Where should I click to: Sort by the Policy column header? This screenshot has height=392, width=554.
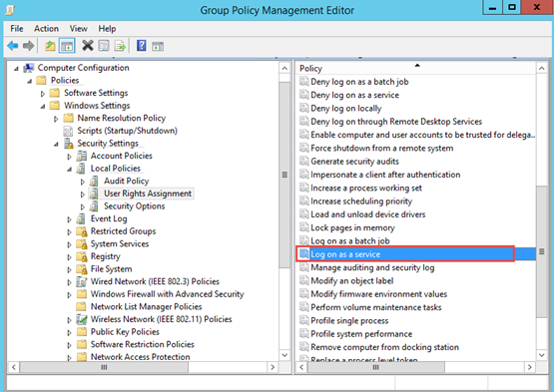point(416,68)
